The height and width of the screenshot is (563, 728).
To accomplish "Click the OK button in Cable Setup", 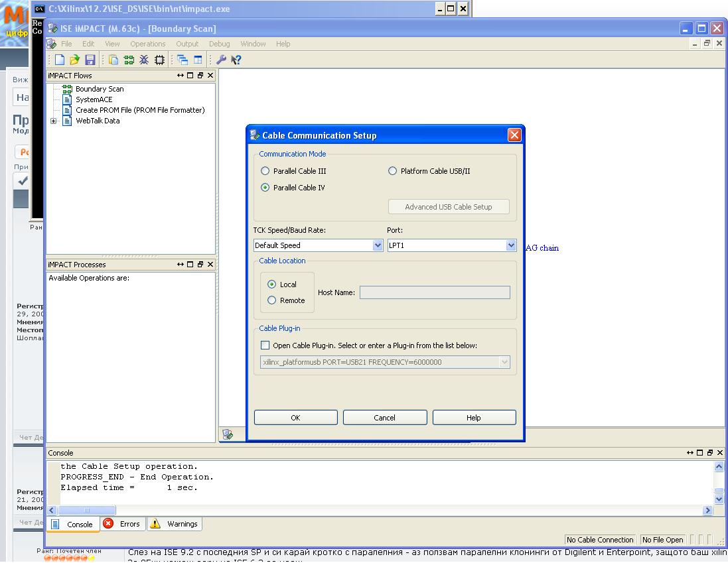I will tap(296, 418).
